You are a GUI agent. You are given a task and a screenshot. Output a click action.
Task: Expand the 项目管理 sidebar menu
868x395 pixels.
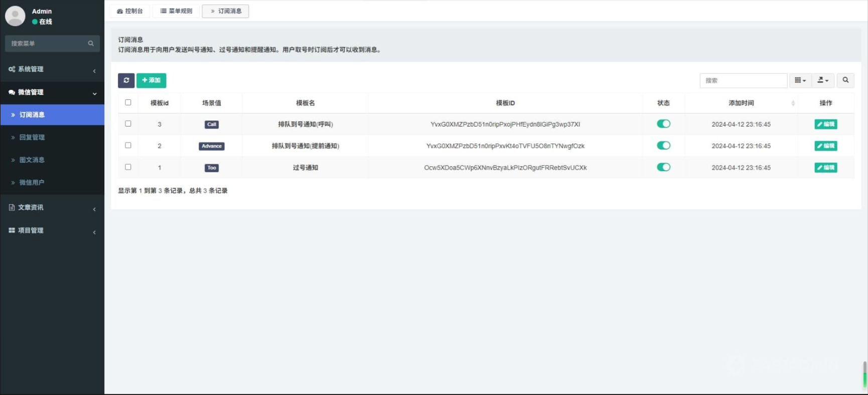pos(52,230)
